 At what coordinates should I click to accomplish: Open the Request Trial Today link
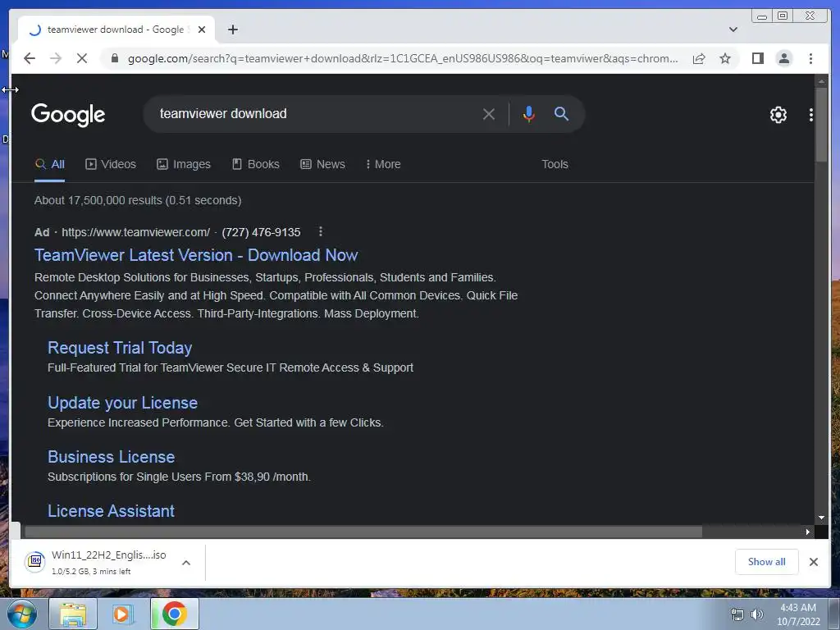120,348
